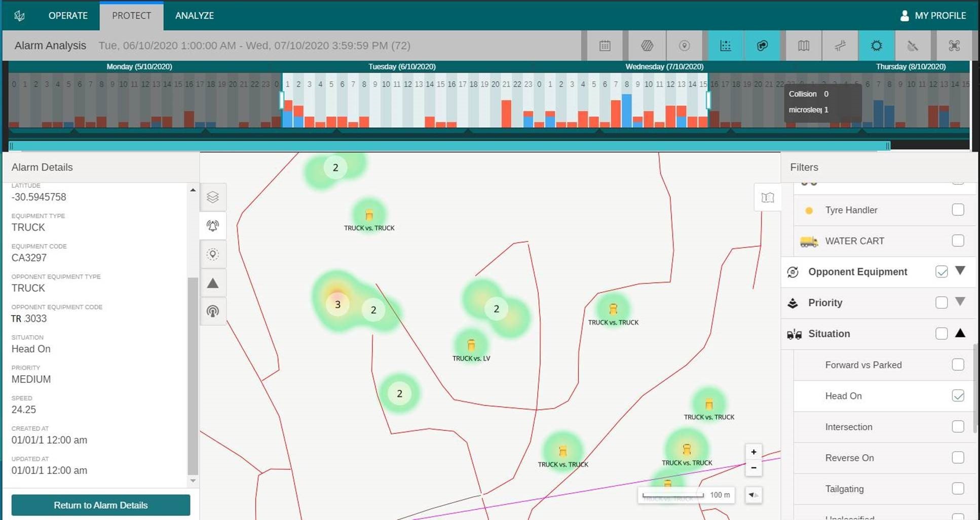Click the TRUCK vs. LV alarm marker
980x520 pixels.
[471, 345]
